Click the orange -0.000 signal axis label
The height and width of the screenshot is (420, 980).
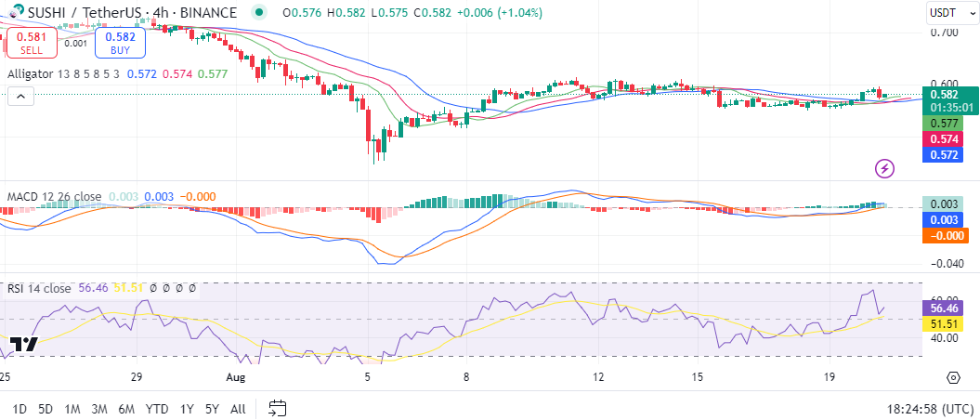pyautogui.click(x=945, y=236)
